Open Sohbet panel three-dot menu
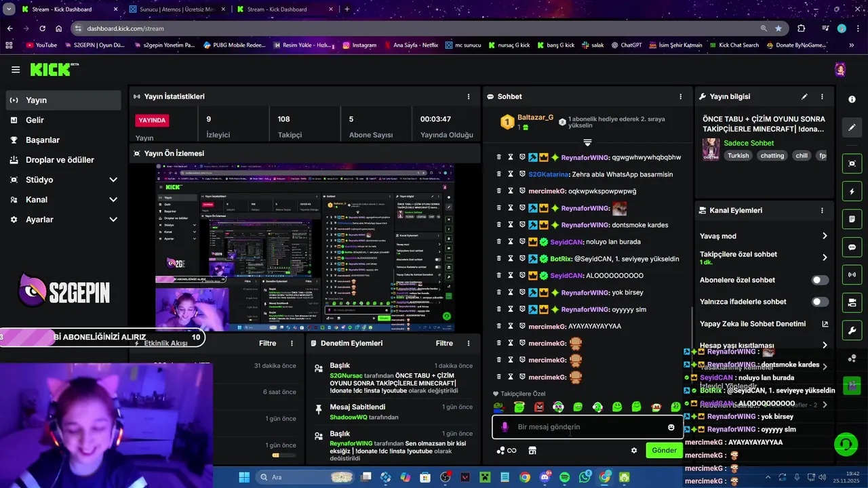 pos(681,96)
